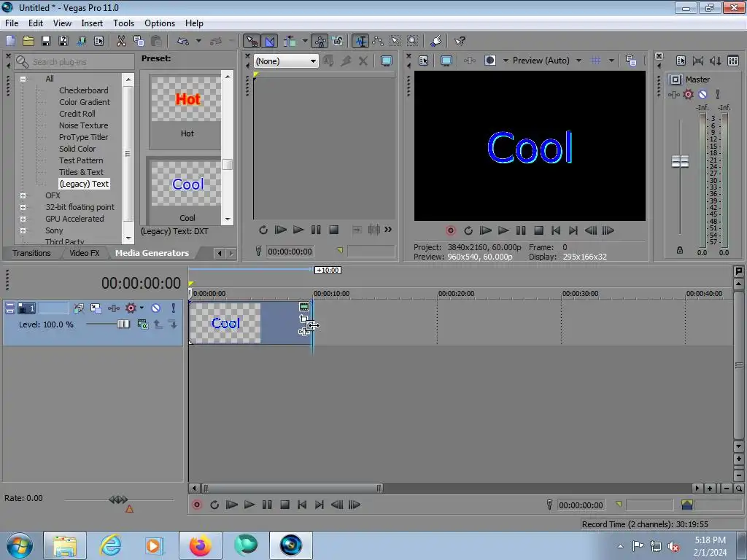
Task: Click the Rate scrub control slider
Action: pyautogui.click(x=118, y=499)
